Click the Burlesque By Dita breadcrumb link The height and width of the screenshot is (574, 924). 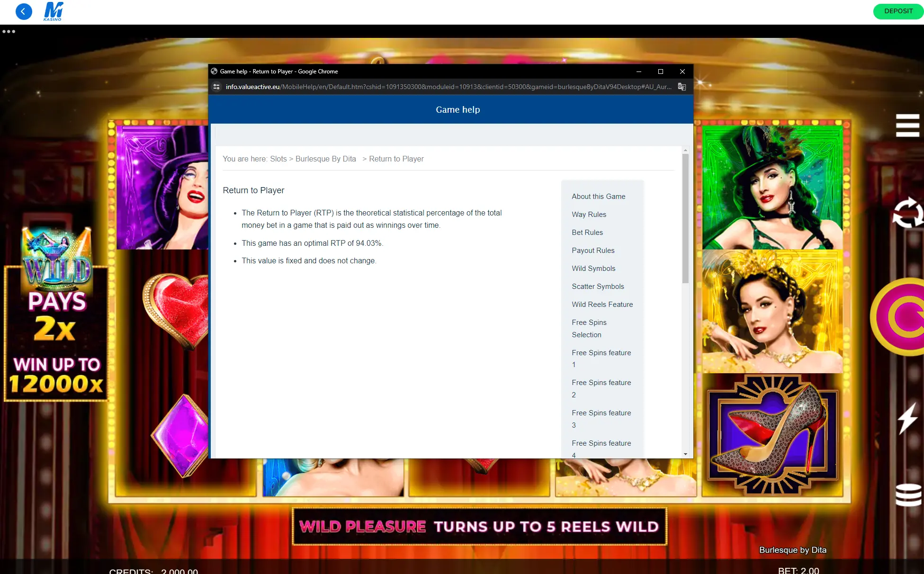click(325, 159)
